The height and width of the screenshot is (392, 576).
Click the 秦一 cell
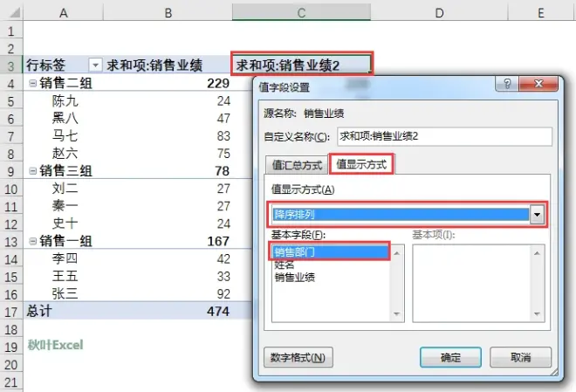pyautogui.click(x=65, y=206)
